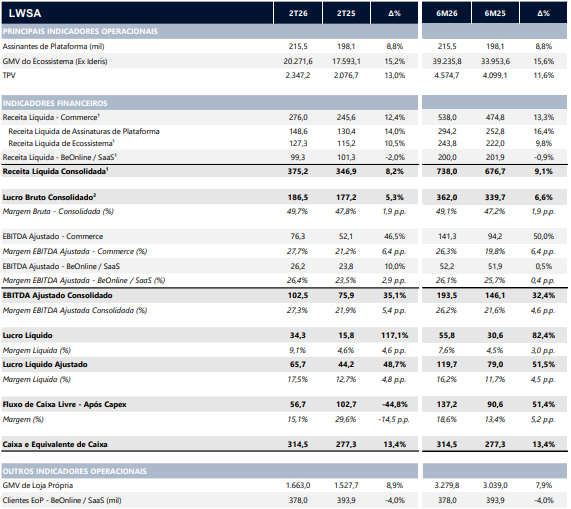Screen dimensions: 571x509
Task: Select the 'Assinantes de Plataforma (mil)' row label
Action: [x=53, y=47]
